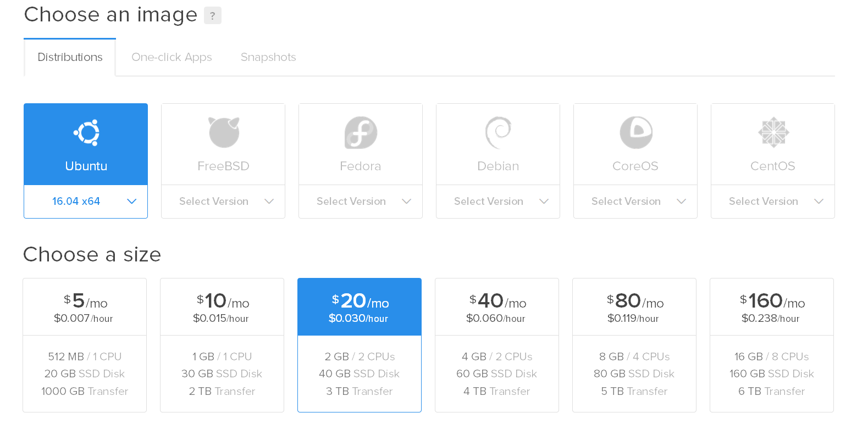The height and width of the screenshot is (435, 868).
Task: Switch to the One-click Apps tab
Action: point(172,57)
